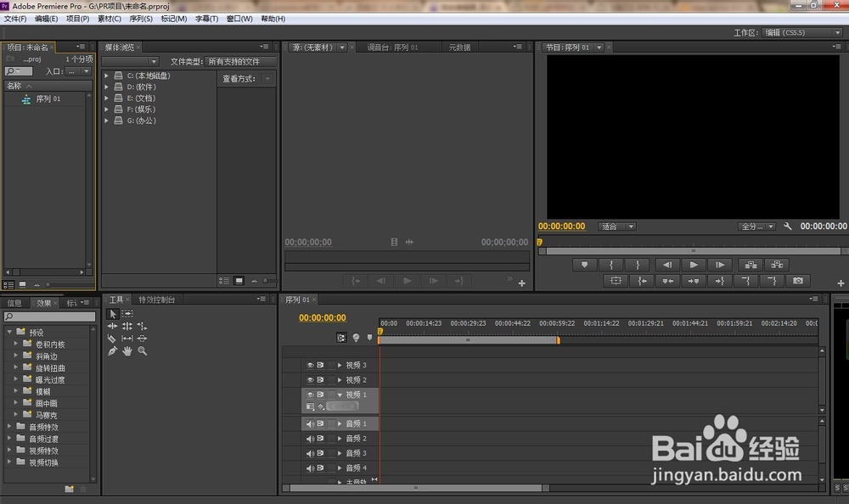Select the Zoom magnifier tool
849x504 pixels.
click(x=142, y=350)
